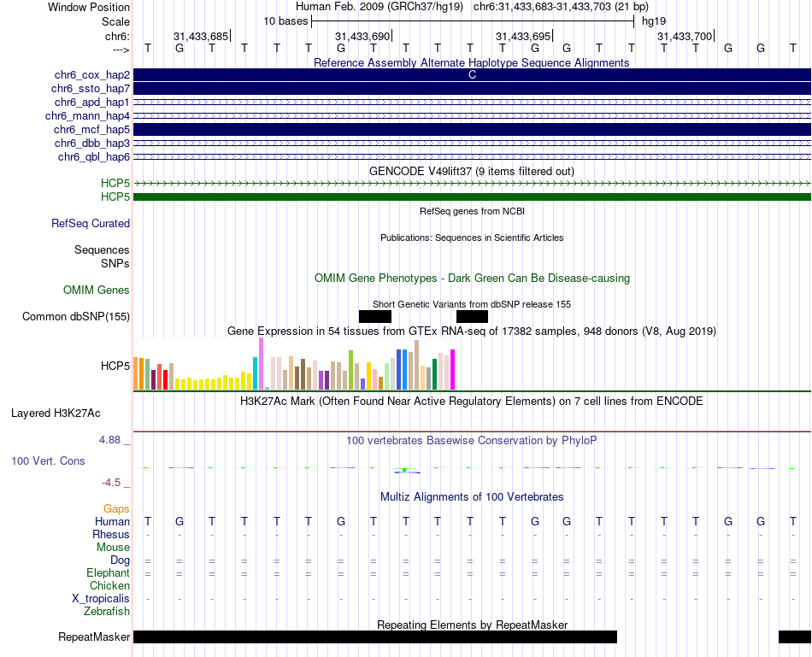Click Publications: Sequences in Scientific Articles title
The width and height of the screenshot is (812, 657).
click(x=472, y=238)
